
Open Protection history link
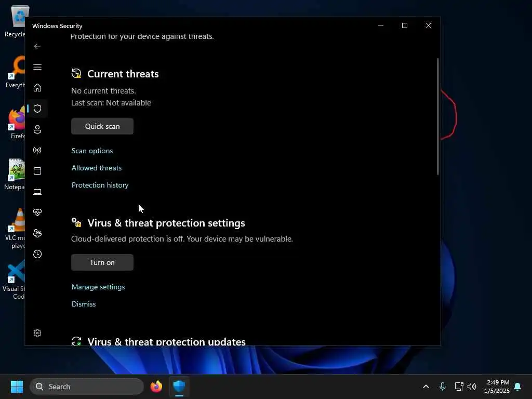100,185
